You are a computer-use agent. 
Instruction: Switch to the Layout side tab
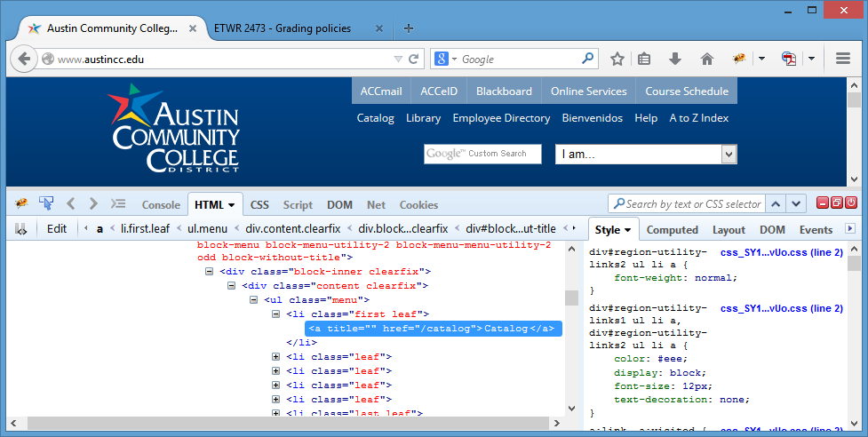click(x=729, y=229)
